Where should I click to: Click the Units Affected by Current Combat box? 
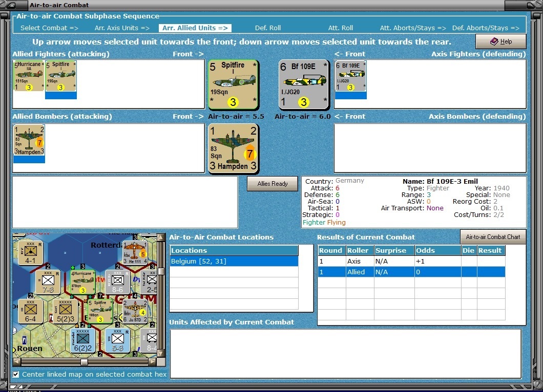[345, 354]
